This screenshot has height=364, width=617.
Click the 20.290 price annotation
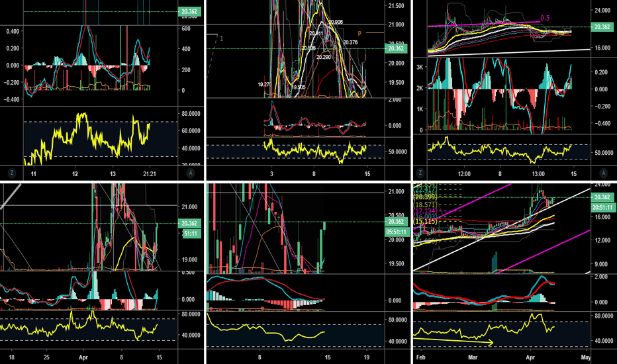coord(324,57)
